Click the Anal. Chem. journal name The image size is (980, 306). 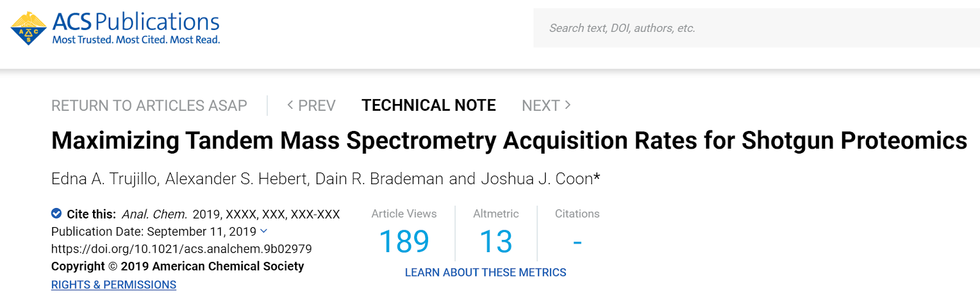point(154,214)
